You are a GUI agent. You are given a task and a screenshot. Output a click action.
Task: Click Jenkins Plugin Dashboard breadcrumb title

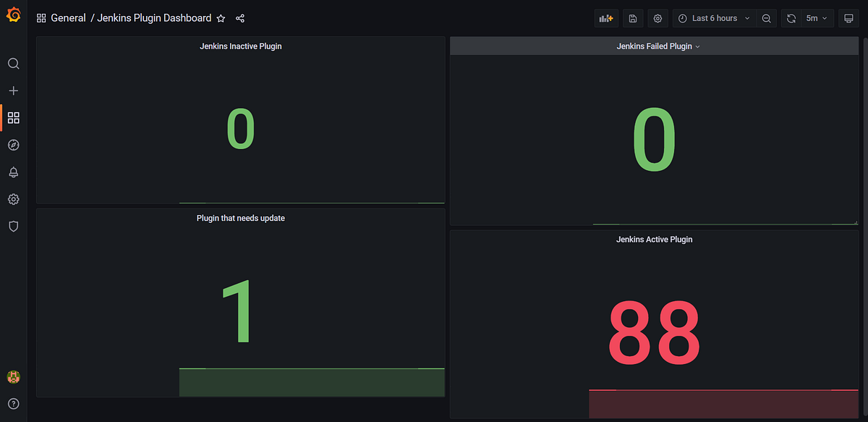pyautogui.click(x=154, y=17)
